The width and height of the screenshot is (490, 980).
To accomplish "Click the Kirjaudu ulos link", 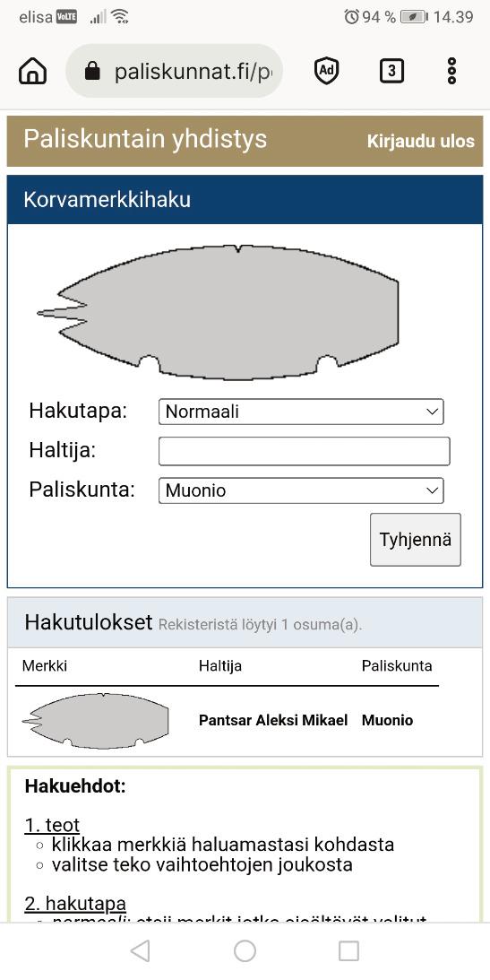I will (x=420, y=142).
